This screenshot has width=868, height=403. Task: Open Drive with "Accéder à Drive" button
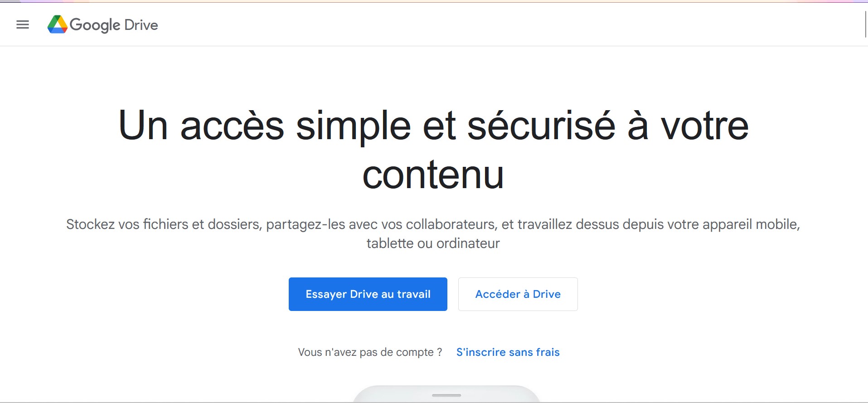518,294
